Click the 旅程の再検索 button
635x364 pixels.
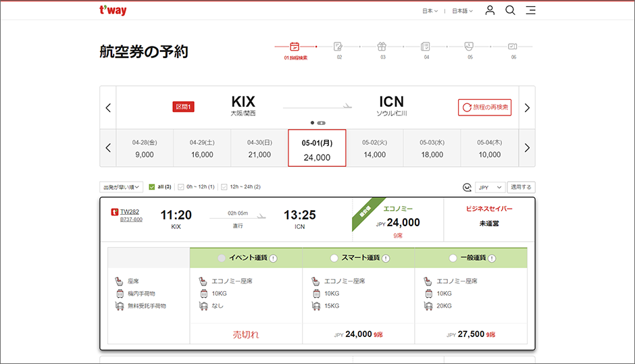pos(484,107)
